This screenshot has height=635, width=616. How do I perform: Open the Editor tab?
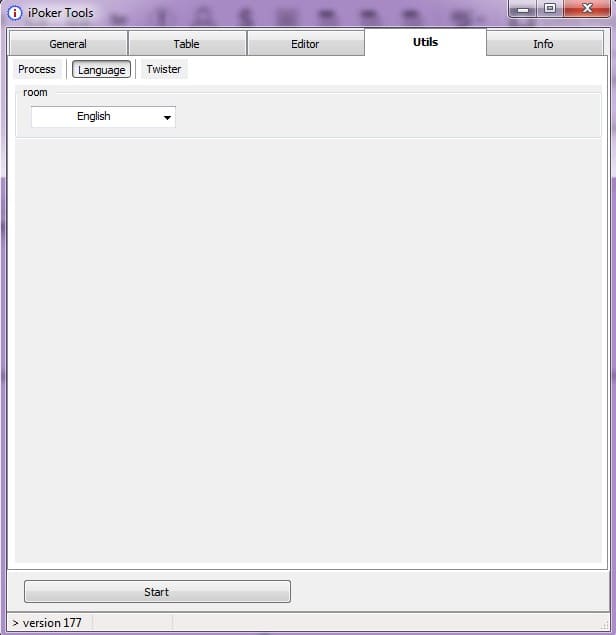305,43
